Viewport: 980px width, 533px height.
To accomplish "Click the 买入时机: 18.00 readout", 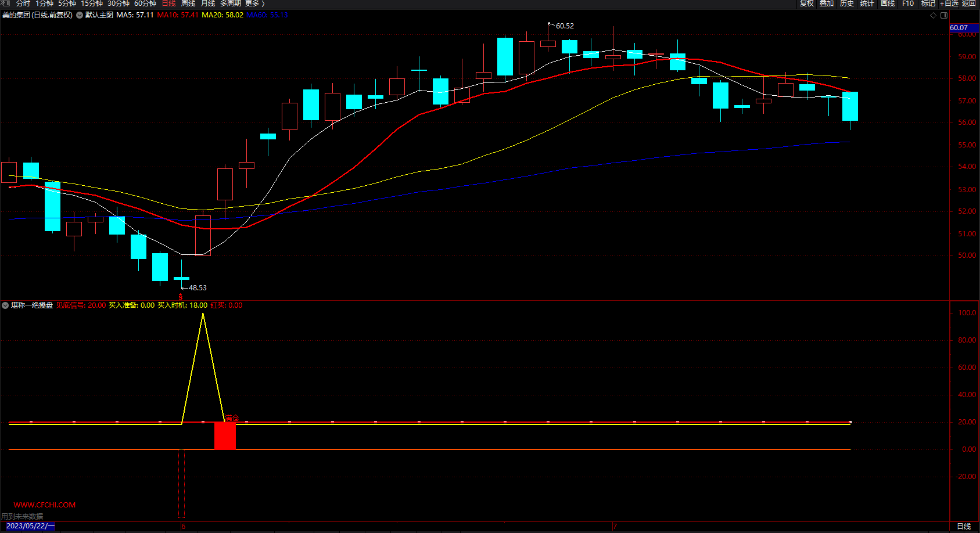I will (x=182, y=305).
